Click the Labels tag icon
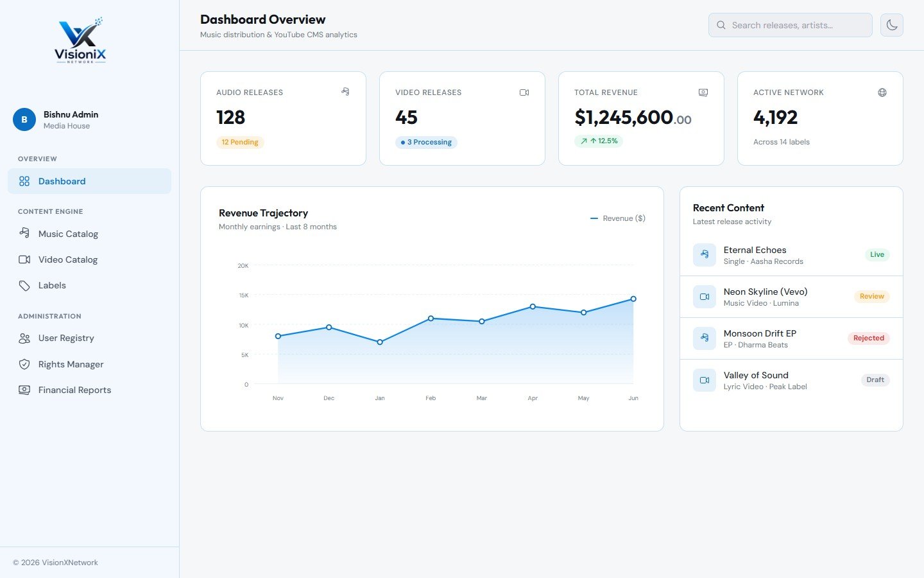Screen dimensions: 924x578 point(24,286)
